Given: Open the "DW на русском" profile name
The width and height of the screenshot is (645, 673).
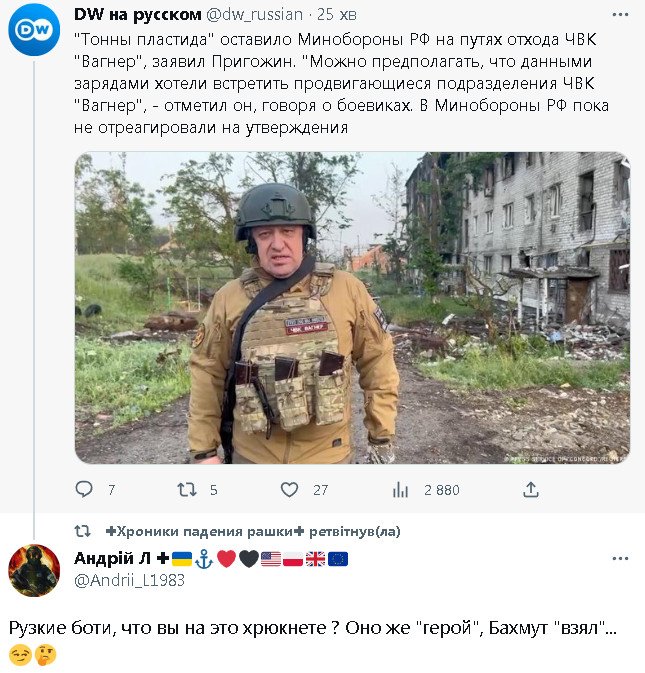Looking at the screenshot, I should coord(138,14).
